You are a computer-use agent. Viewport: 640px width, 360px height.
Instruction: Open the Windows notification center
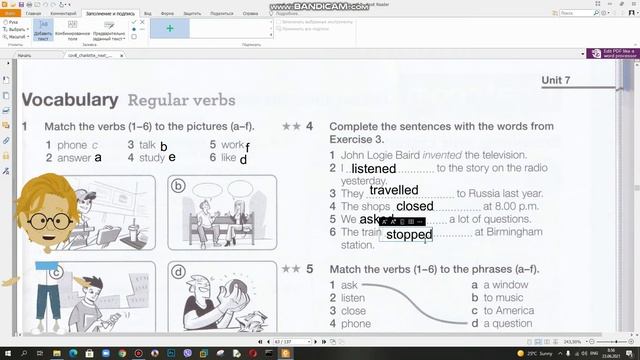click(630, 353)
